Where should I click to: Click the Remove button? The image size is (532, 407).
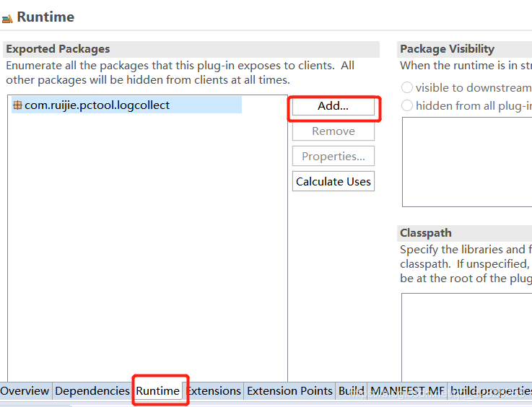tap(333, 131)
